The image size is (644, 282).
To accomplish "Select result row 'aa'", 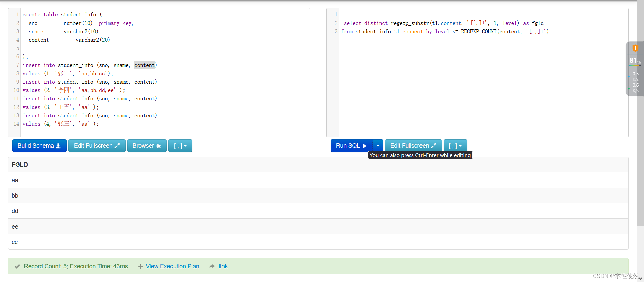I will click(x=318, y=180).
